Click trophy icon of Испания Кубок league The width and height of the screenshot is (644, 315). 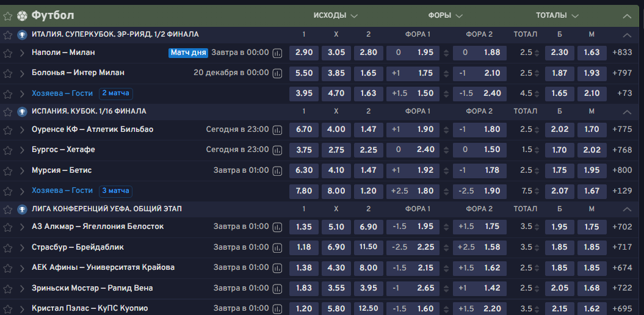tap(22, 112)
